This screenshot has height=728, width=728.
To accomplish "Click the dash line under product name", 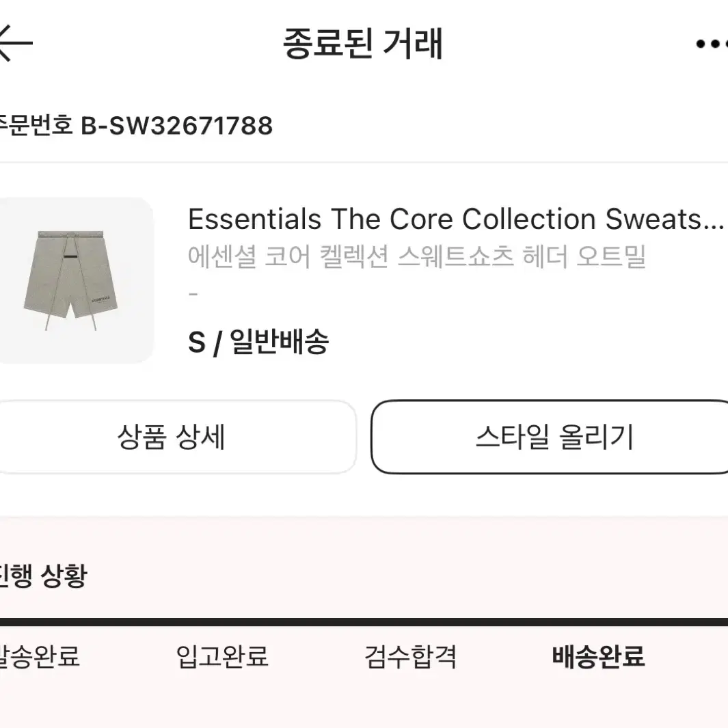I will coord(193,294).
